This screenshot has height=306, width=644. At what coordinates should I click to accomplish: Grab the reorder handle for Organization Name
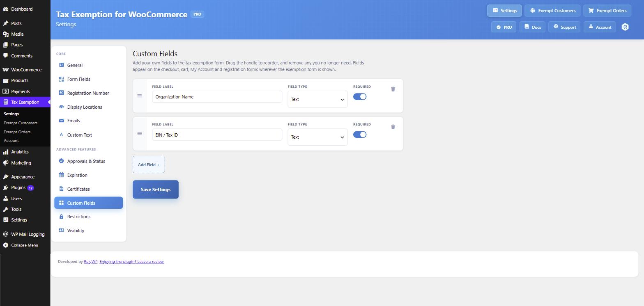click(x=140, y=96)
